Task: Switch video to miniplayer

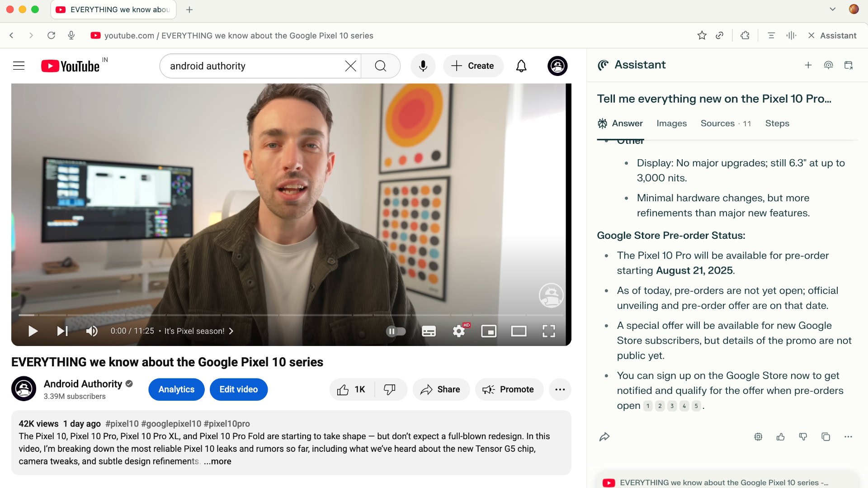Action: pyautogui.click(x=489, y=331)
